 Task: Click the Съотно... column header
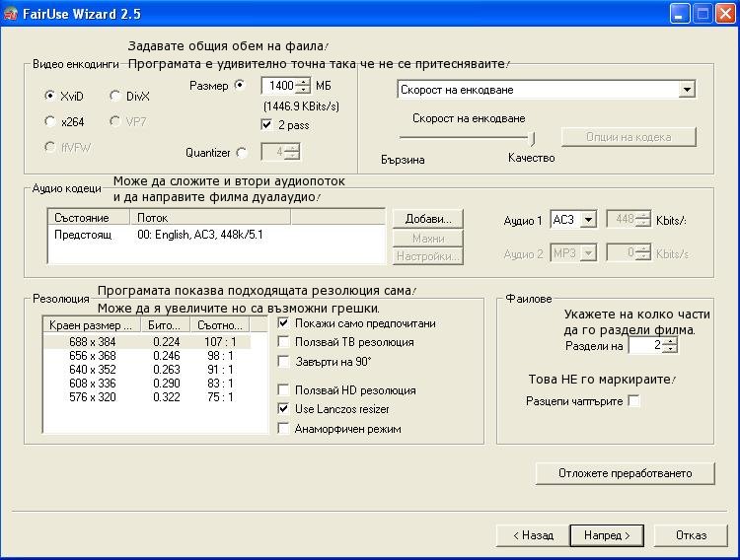(x=220, y=325)
